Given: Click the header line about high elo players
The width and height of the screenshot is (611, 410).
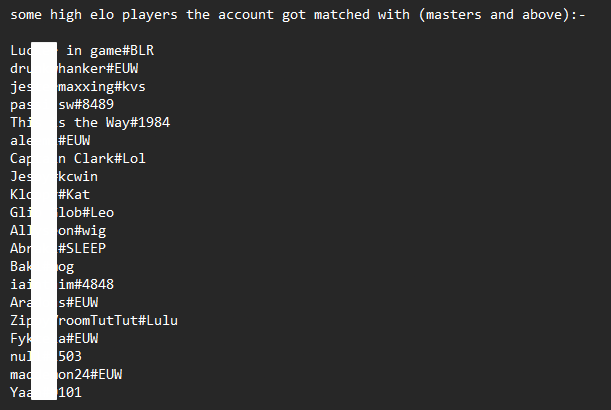Looking at the screenshot, I should [298, 15].
